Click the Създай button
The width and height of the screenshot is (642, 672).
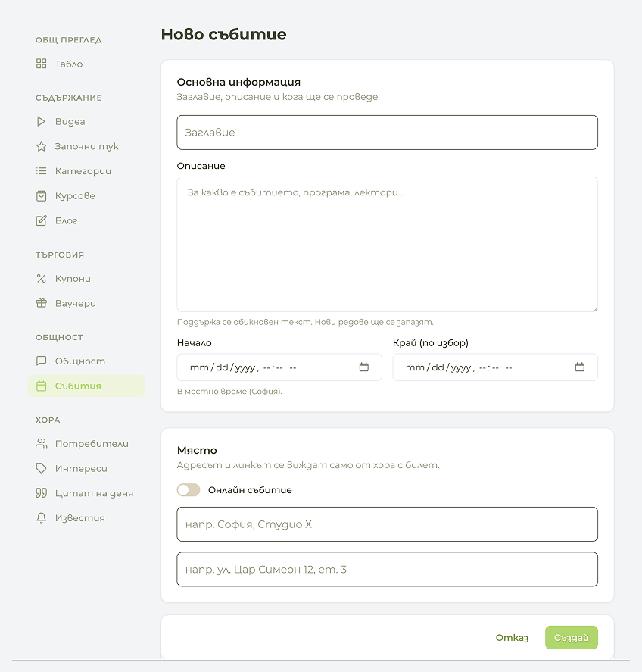pyautogui.click(x=572, y=637)
